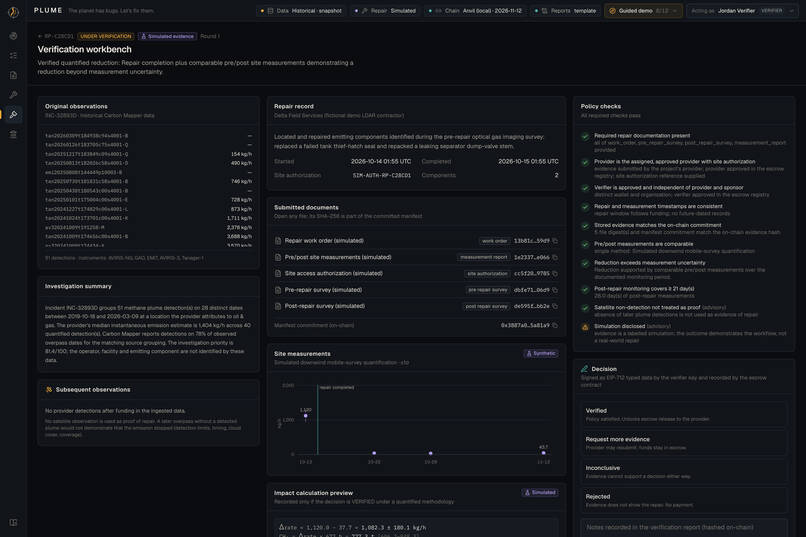Screen dimensions: 806x537
Task: Copy the cc5f28…9785 site authorization hash
Action: click(555, 273)
